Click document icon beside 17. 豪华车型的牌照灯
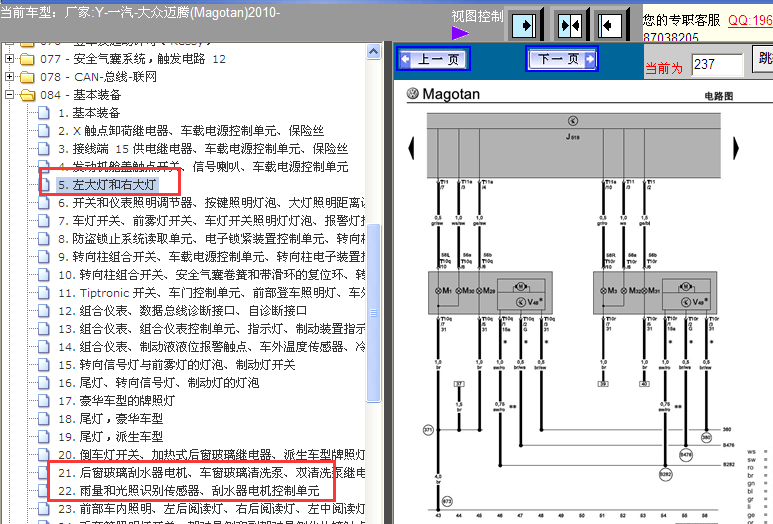This screenshot has width=773, height=524. coord(44,401)
